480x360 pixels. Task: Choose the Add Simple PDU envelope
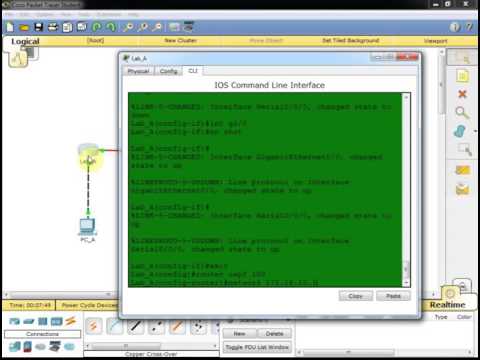tap(463, 170)
